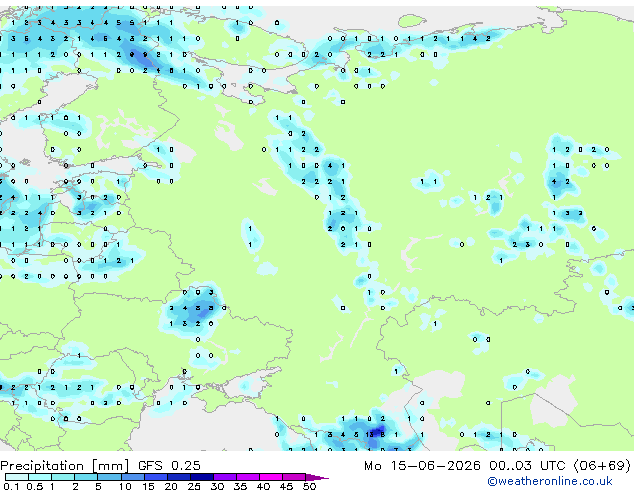The height and width of the screenshot is (490, 634).
Task: Select the 35–40 mm legend swatch
Action: (x=247, y=477)
